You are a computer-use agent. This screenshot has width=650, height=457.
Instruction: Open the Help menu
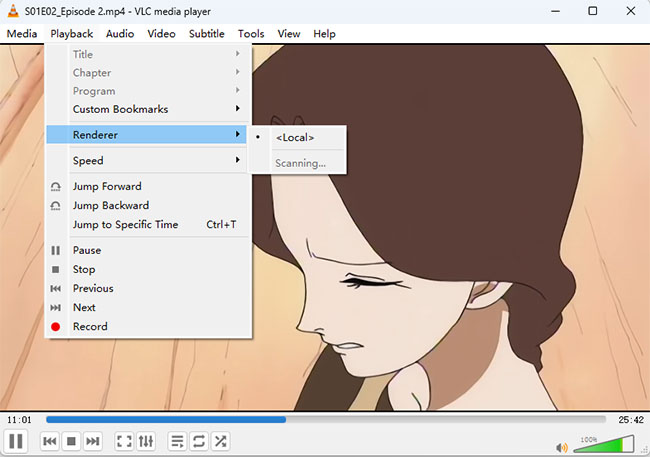click(x=324, y=34)
